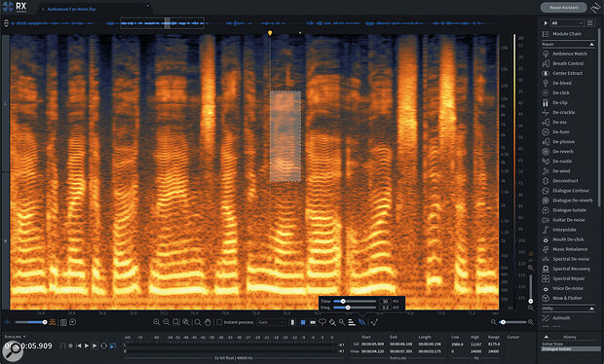
Task: Select the Magic Wand selection tool
Action: (x=342, y=322)
